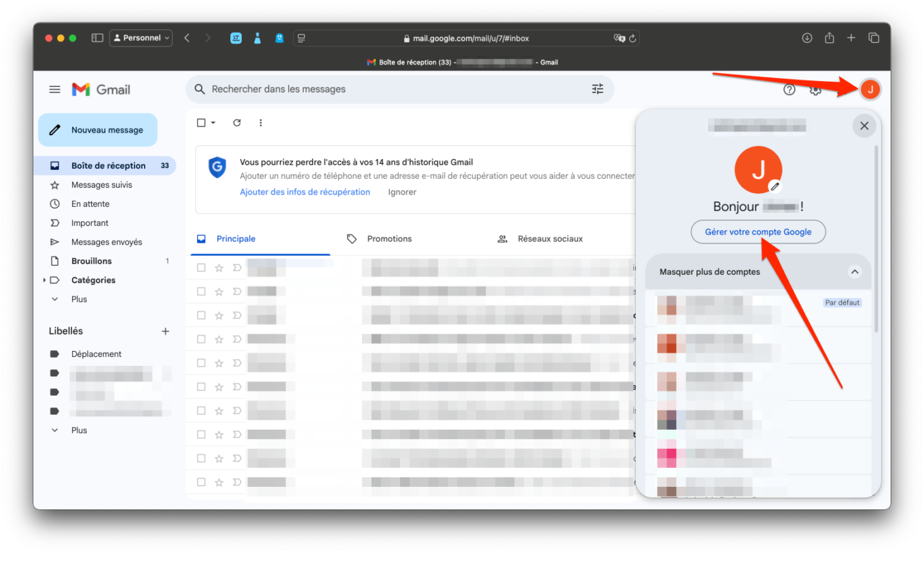Switch to the Principale tab
The height and width of the screenshot is (578, 924).
click(258, 239)
